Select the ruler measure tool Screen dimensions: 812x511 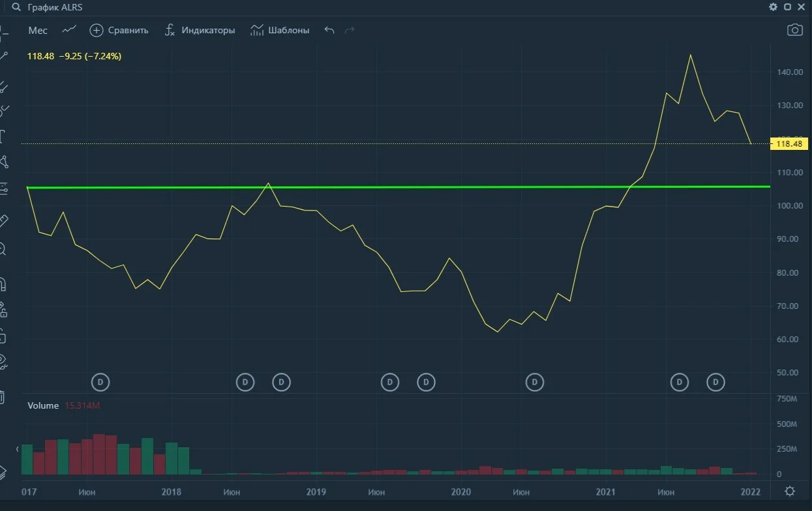coord(3,221)
